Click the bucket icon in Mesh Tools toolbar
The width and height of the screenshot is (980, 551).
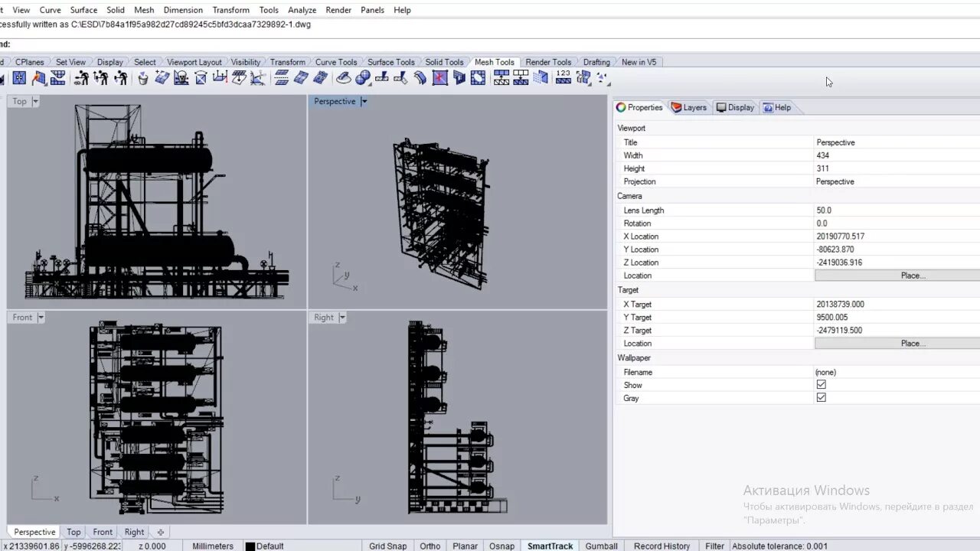142,77
